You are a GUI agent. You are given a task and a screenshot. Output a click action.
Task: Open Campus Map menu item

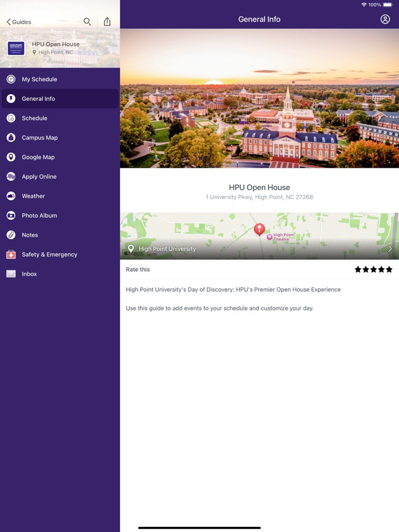[x=60, y=138]
